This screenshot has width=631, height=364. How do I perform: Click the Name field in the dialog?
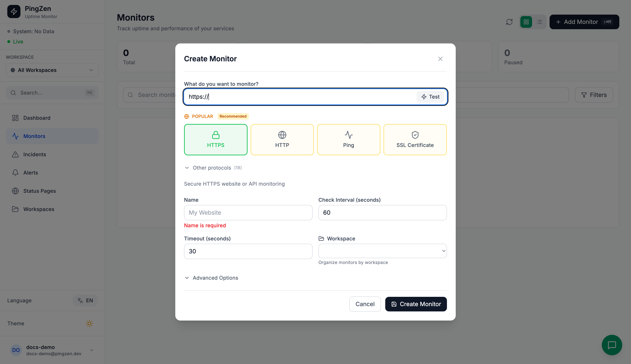click(248, 212)
